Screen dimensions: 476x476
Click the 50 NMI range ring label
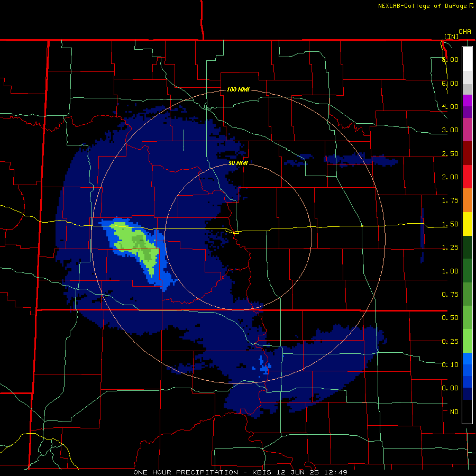click(x=238, y=163)
